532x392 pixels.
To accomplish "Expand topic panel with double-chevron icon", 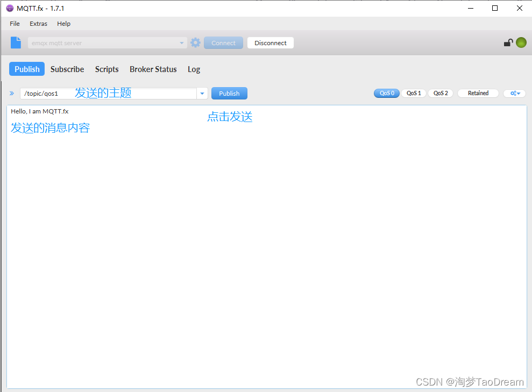I will [x=12, y=93].
